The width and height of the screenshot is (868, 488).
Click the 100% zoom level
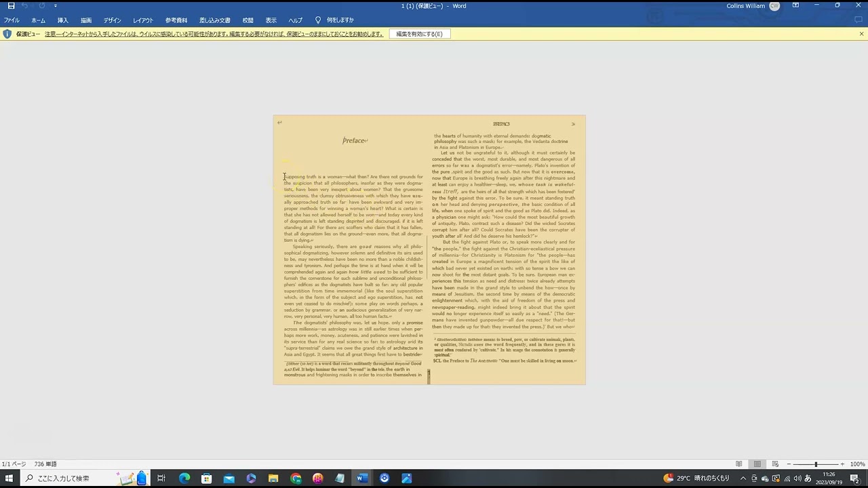[x=857, y=464]
